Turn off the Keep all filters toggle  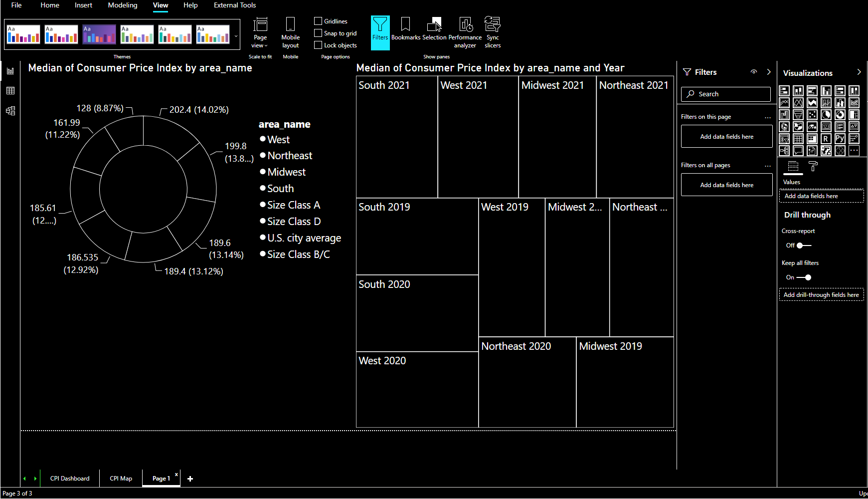[804, 277]
